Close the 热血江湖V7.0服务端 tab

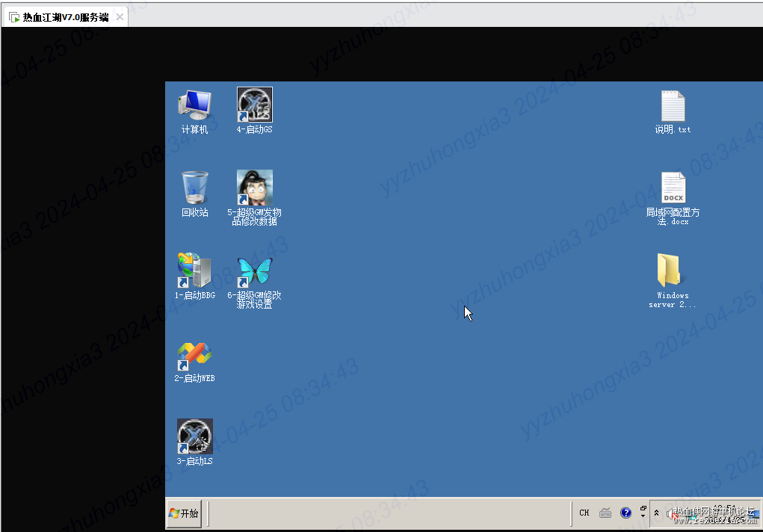[x=120, y=17]
